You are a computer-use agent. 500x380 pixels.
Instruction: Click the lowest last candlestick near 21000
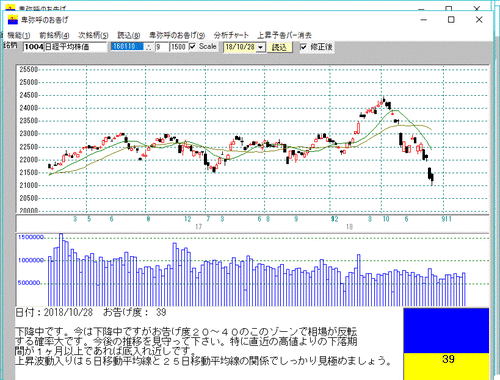[x=432, y=179]
